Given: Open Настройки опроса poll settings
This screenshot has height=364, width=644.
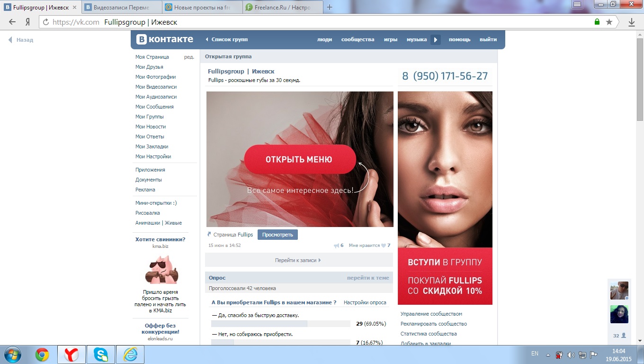Looking at the screenshot, I should coord(365,302).
